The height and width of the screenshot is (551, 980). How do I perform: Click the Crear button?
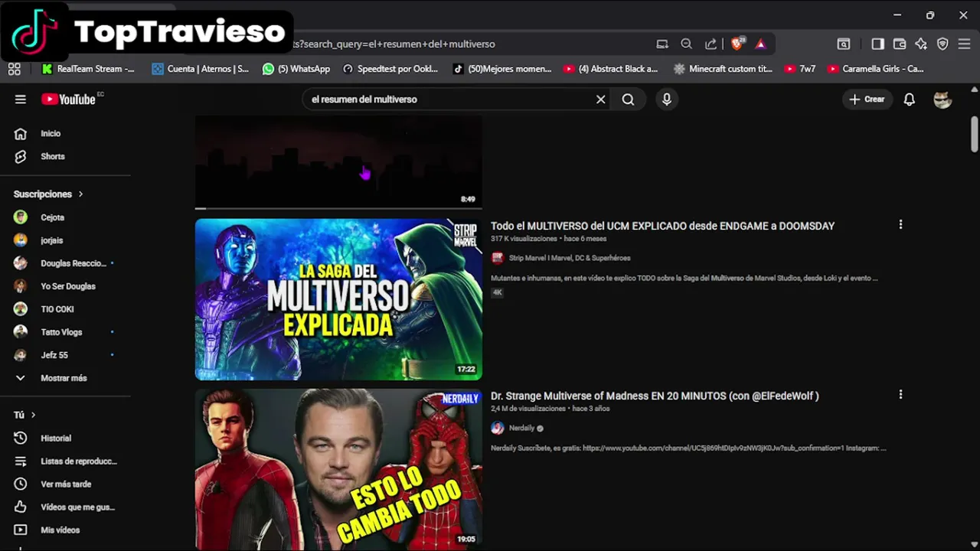[867, 99]
